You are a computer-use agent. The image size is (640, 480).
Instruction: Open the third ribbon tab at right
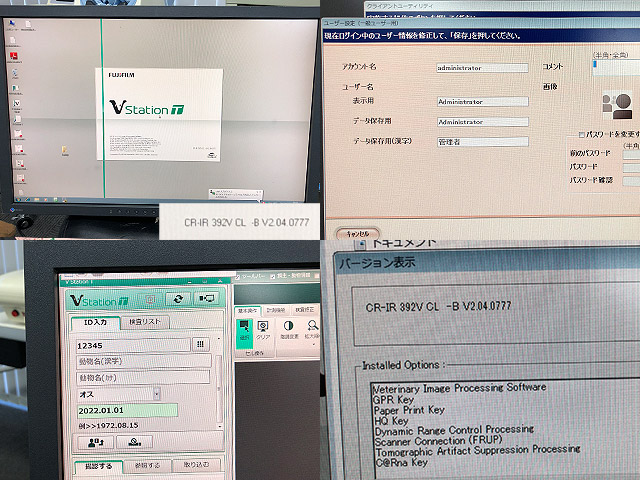304,310
